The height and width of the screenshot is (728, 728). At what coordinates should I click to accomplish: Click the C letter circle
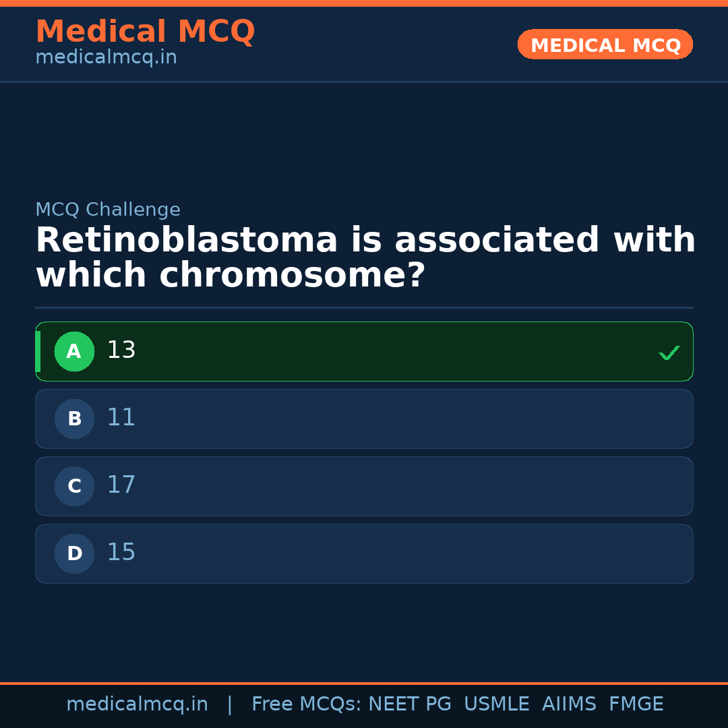click(x=74, y=486)
